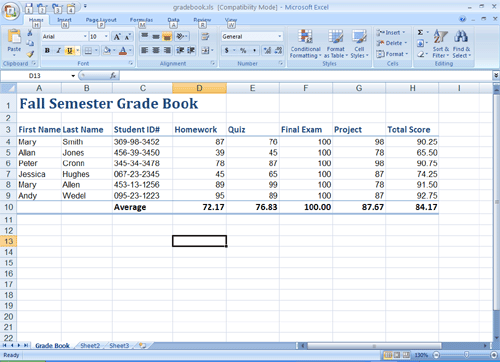Adjust the zoom slider handle

(x=466, y=355)
